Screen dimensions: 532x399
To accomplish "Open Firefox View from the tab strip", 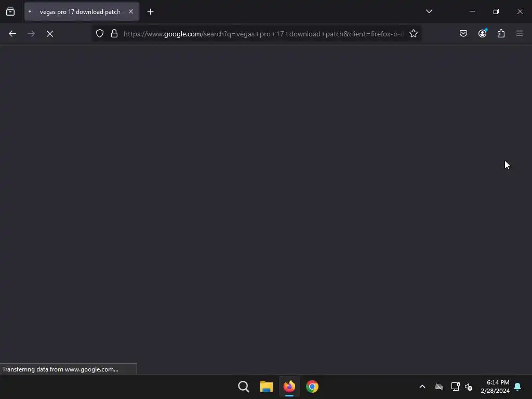I will pyautogui.click(x=10, y=11).
